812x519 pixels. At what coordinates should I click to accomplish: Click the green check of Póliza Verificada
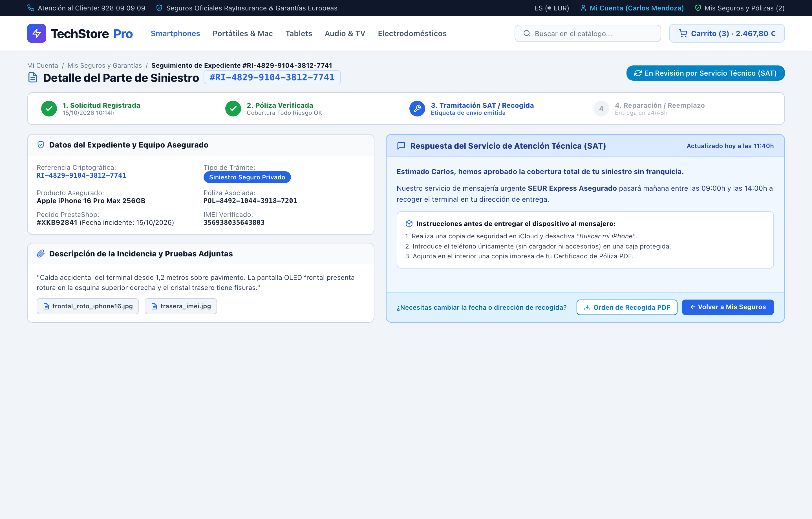(233, 109)
